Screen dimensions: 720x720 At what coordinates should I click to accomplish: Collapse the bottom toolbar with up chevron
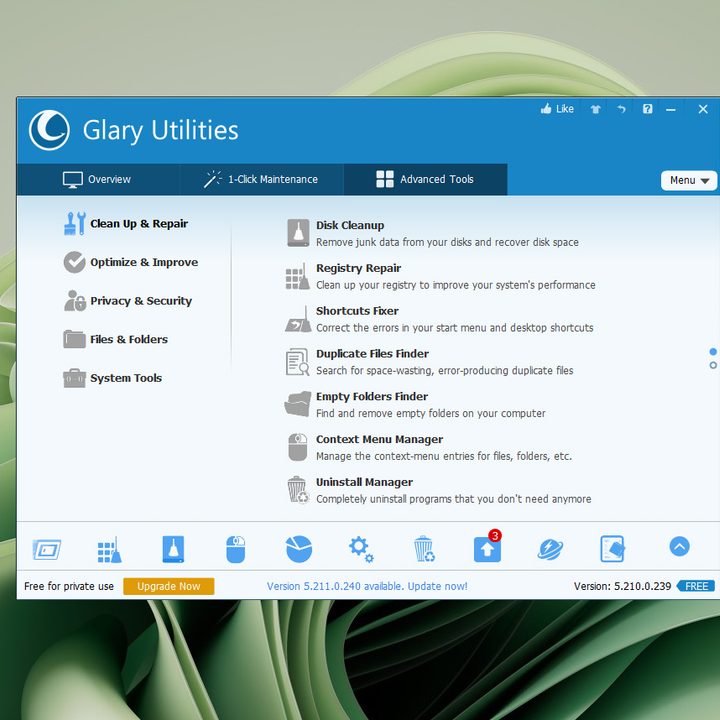pos(680,546)
